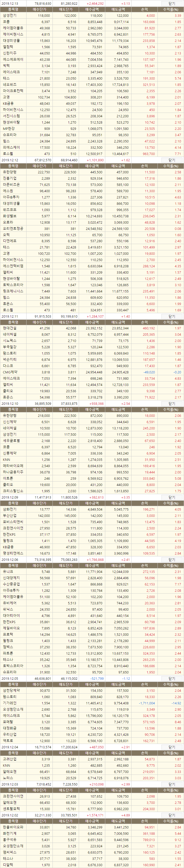This screenshot has height=868, width=184.
Task: Click the 네오위즈 stock name
Action: click(10, 85)
